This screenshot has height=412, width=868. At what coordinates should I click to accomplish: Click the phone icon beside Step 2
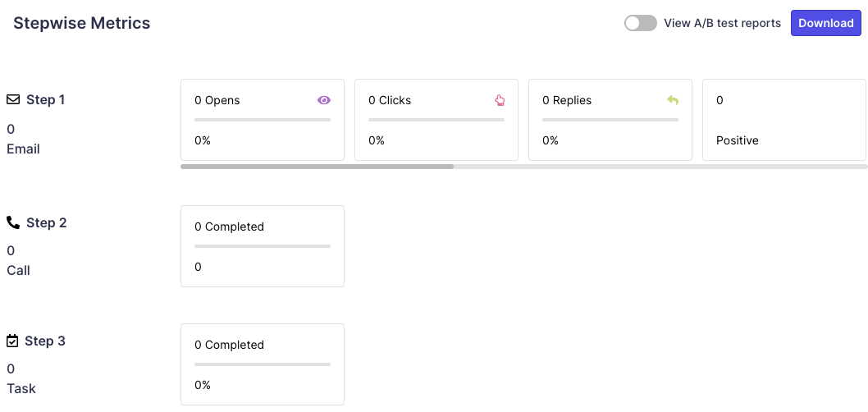[13, 222]
